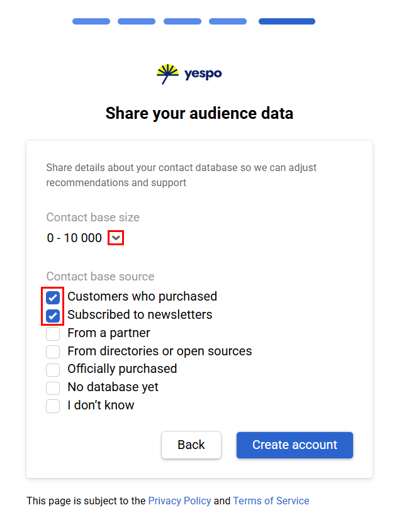Click the third progress step bar
399x532 pixels.
pos(183,21)
